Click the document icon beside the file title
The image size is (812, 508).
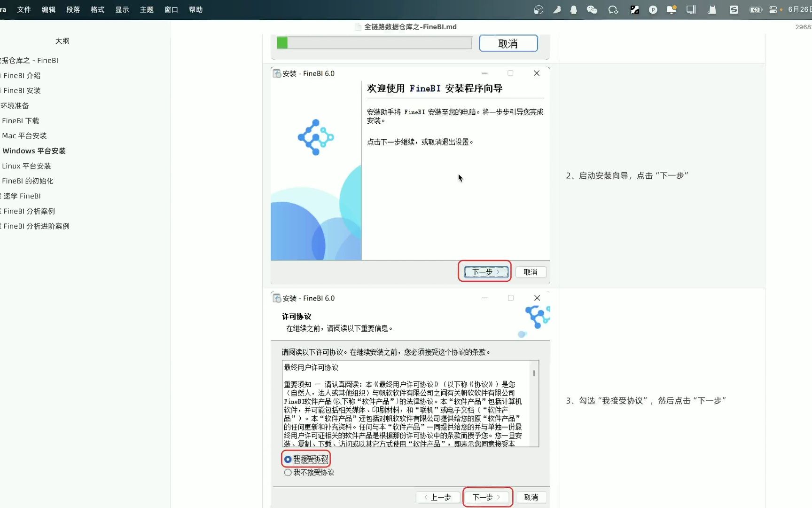click(x=358, y=27)
